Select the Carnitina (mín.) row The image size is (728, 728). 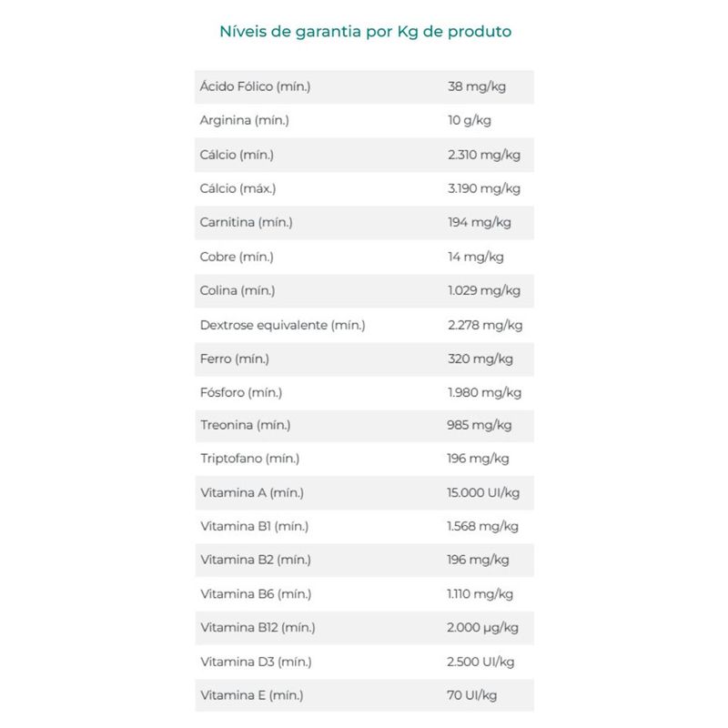click(365, 223)
